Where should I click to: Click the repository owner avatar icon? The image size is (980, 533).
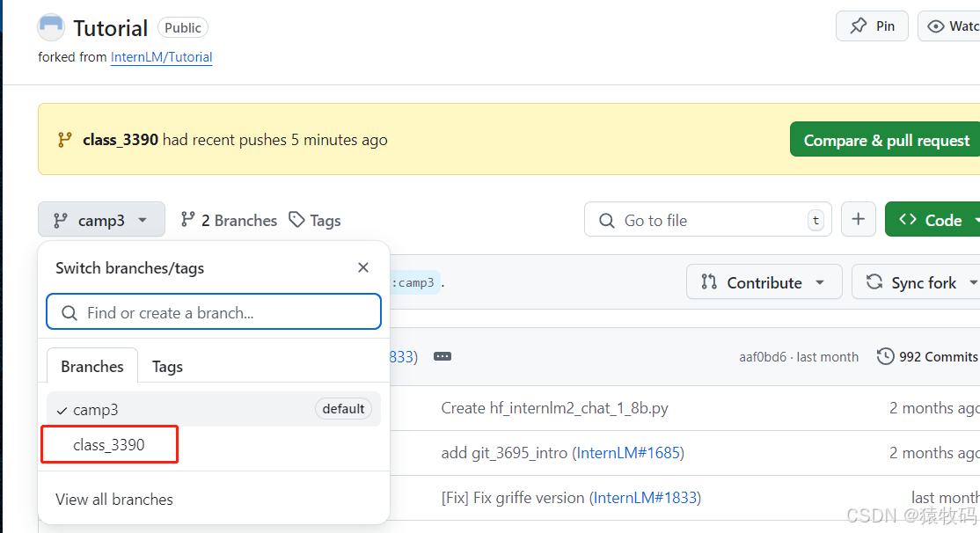click(x=51, y=27)
